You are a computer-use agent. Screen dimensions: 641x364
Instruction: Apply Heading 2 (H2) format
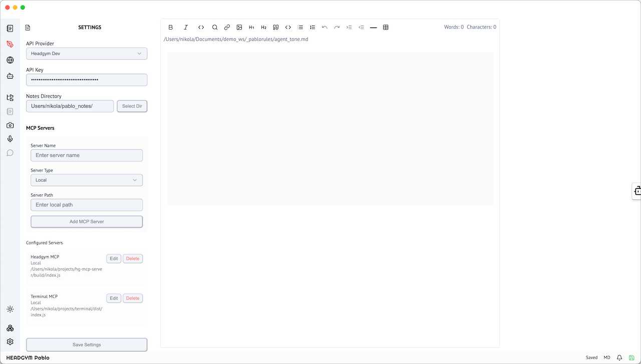pos(263,28)
